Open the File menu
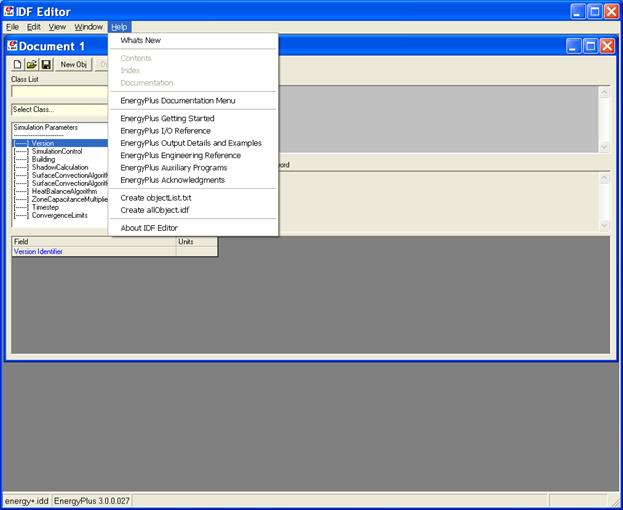Screen dimensions: 623x510 point(12,27)
